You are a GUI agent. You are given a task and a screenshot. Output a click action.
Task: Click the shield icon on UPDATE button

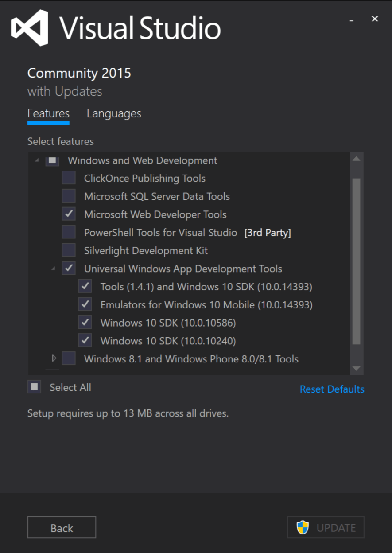tap(303, 527)
